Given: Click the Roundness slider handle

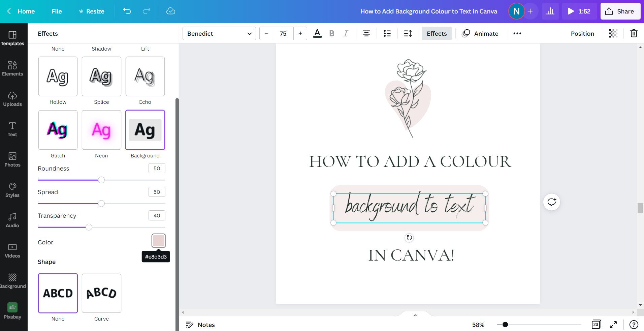Looking at the screenshot, I should coord(101,180).
